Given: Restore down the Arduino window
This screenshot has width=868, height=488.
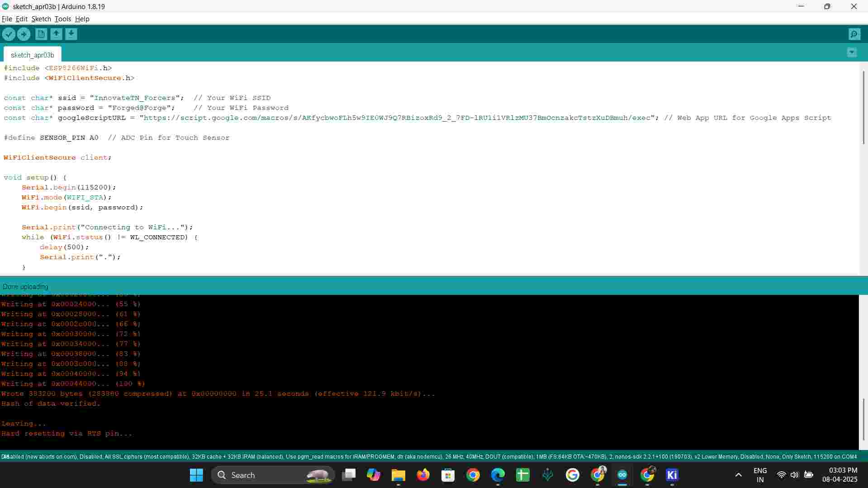Looking at the screenshot, I should (827, 6).
